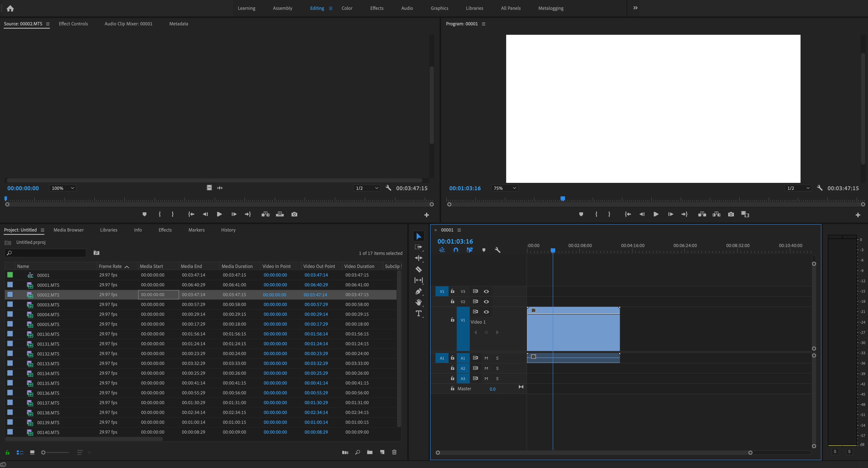Open Source monitor 1/2 resolution dropdown

pos(367,188)
